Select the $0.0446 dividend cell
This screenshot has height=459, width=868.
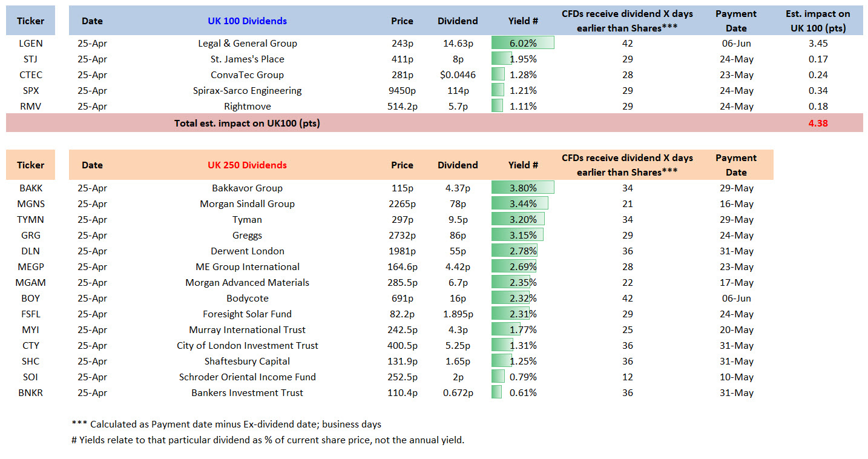(x=458, y=74)
